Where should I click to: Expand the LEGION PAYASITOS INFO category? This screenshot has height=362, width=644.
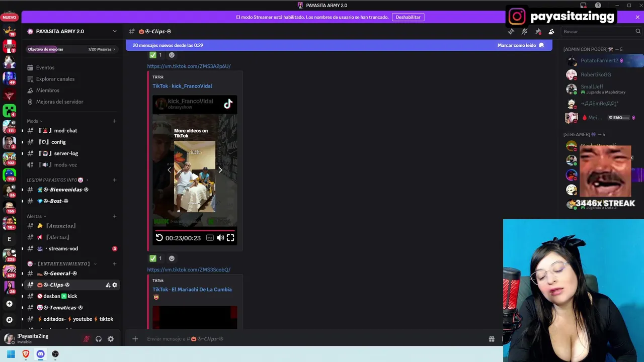58,180
